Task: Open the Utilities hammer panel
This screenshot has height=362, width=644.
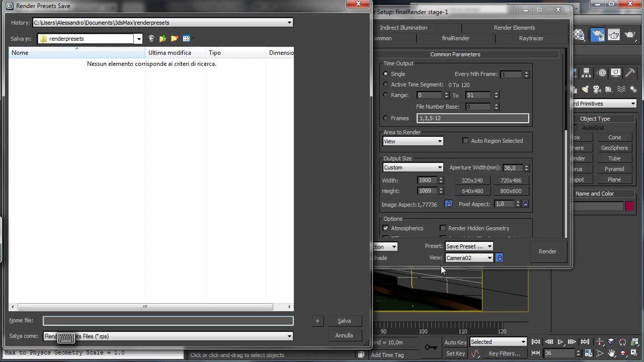Action: (630, 73)
